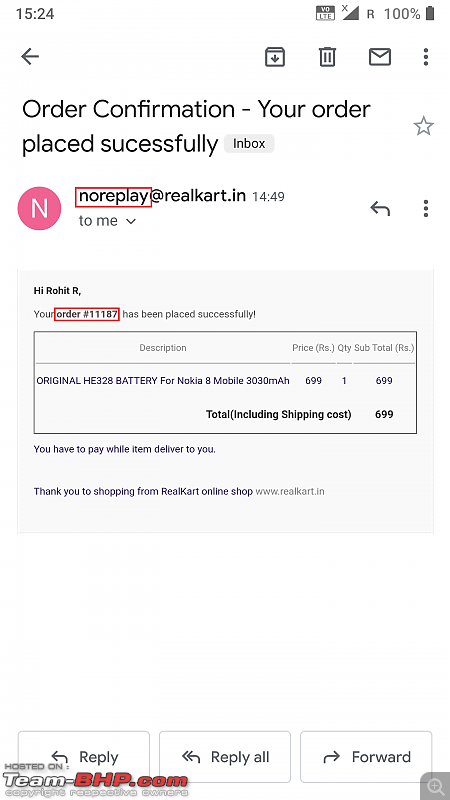Viewport: 450px width, 800px height.
Task: Go back using the arrow icon
Action: coord(30,57)
